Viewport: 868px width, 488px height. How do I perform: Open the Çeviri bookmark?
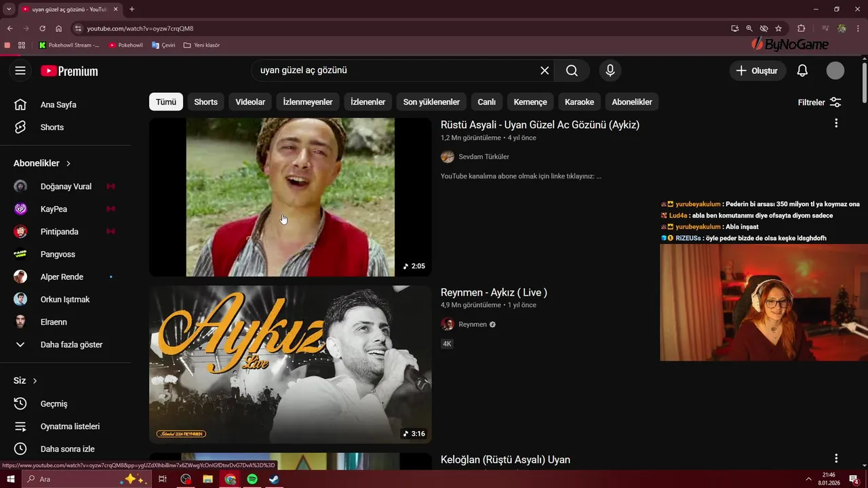163,45
